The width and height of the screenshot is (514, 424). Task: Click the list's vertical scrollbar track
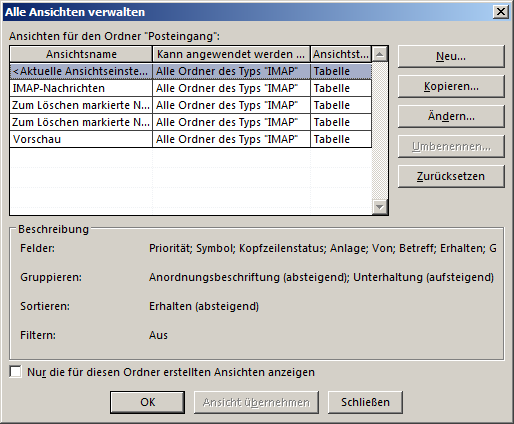(380, 131)
